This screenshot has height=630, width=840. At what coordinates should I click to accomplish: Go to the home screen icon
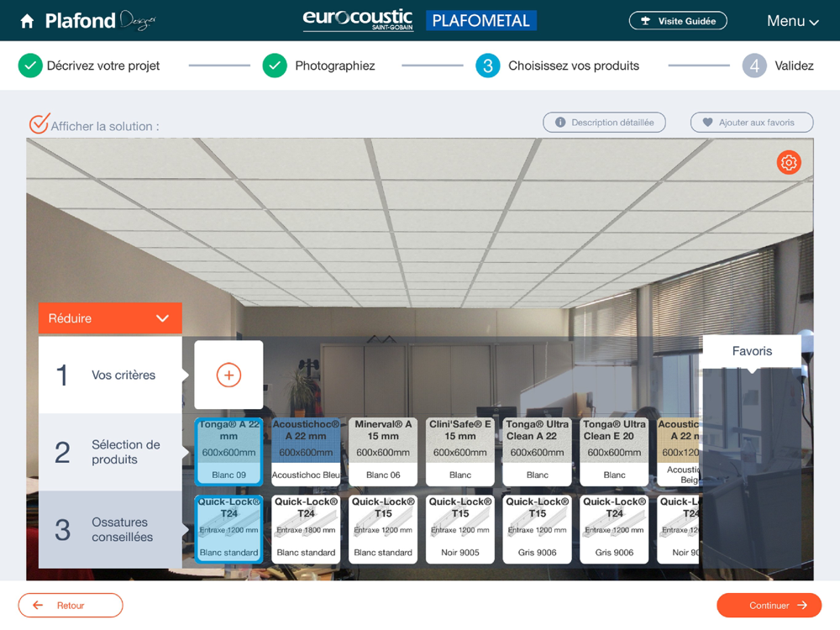coord(27,21)
